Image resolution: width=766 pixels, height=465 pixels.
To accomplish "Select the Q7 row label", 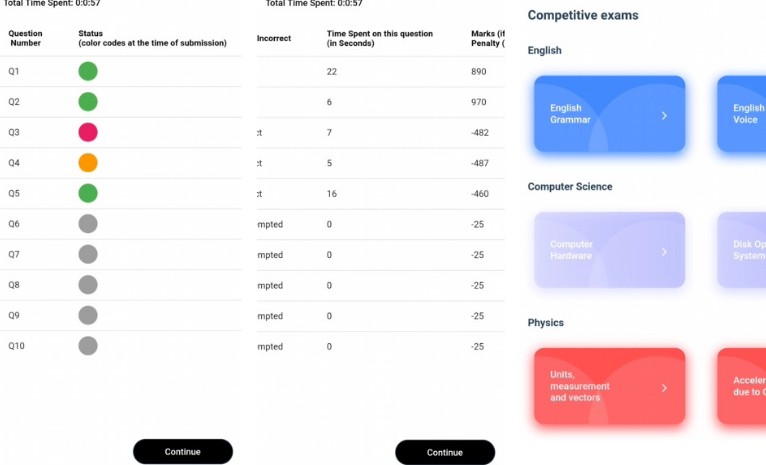I will point(14,254).
